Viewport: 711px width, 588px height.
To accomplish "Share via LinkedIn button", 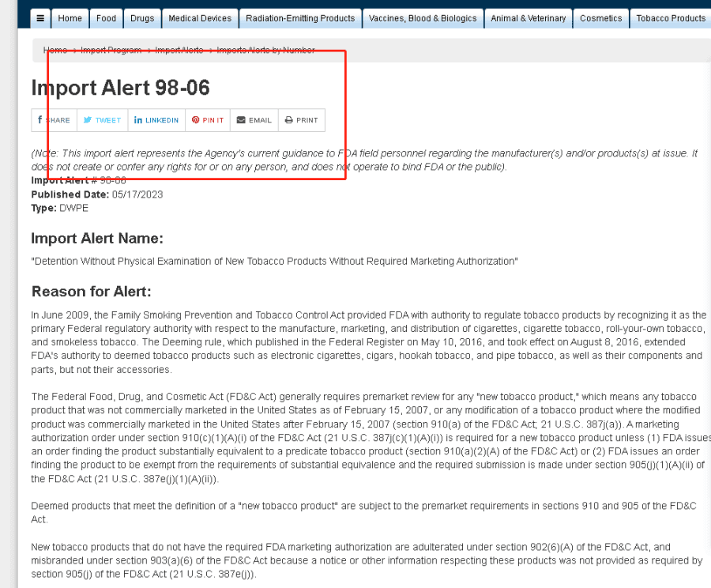I will [156, 120].
